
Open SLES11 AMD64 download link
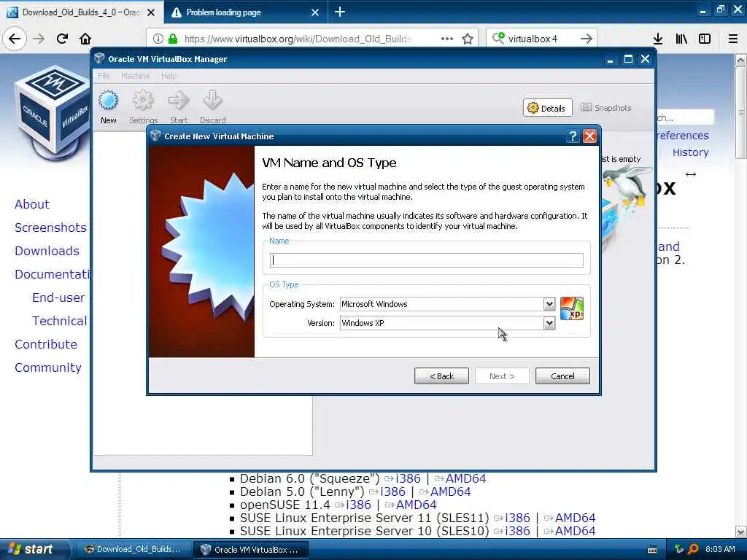(x=575, y=518)
